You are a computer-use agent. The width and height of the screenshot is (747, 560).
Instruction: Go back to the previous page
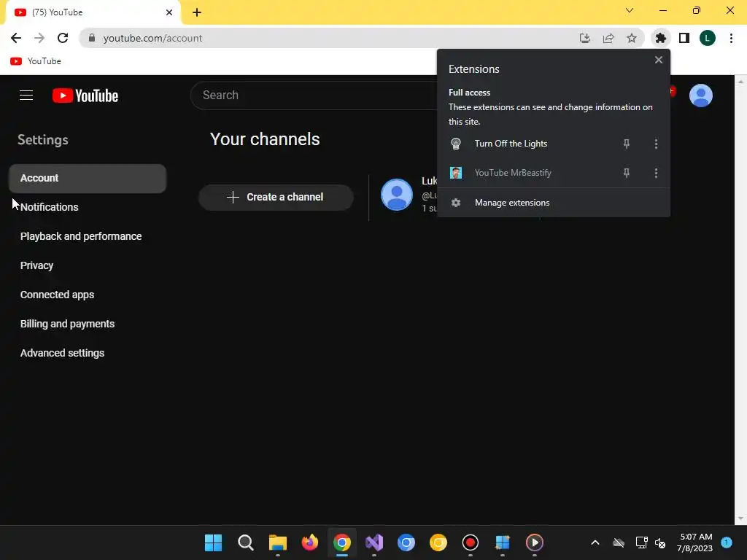16,38
